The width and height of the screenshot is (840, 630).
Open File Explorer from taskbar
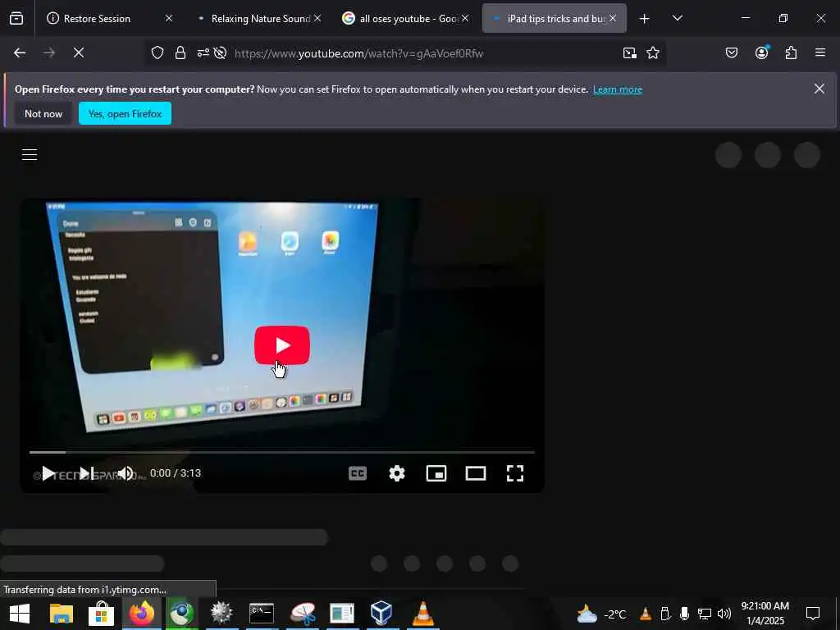click(x=61, y=614)
